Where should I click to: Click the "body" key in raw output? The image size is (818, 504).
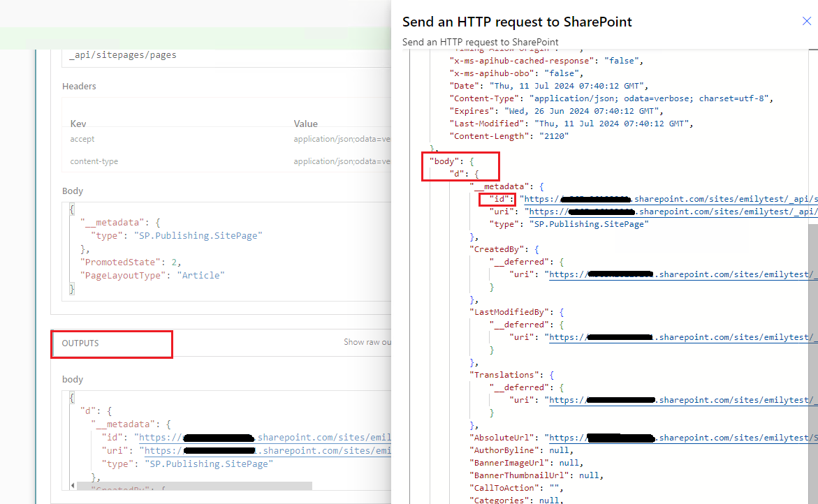tap(444, 161)
